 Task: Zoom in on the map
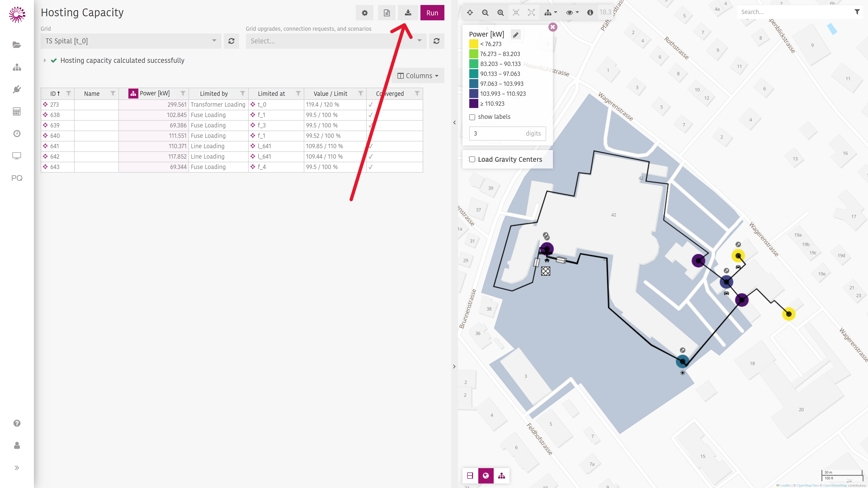click(x=501, y=12)
